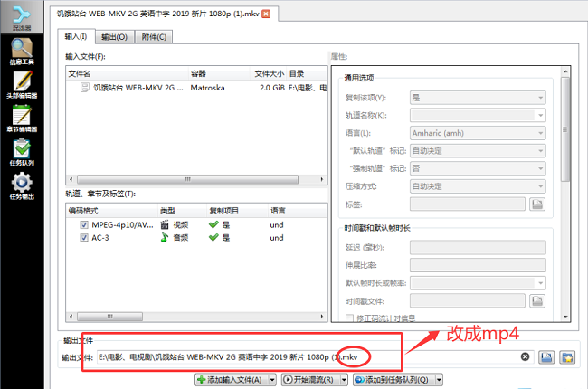588x389 pixels.
Task: Switch to the Output (输出) tab
Action: [114, 37]
